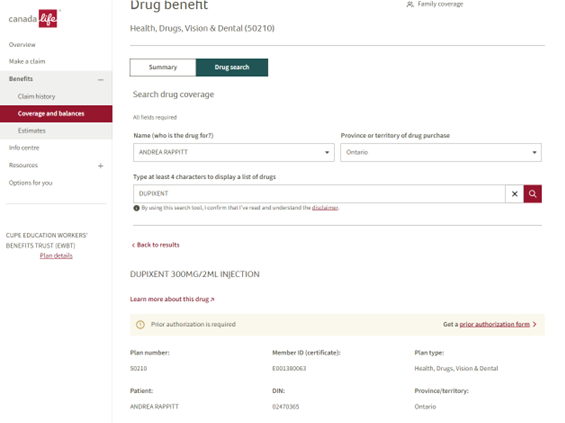Click the Plan type value Health, Drugs, Vision & Dental

tap(456, 368)
